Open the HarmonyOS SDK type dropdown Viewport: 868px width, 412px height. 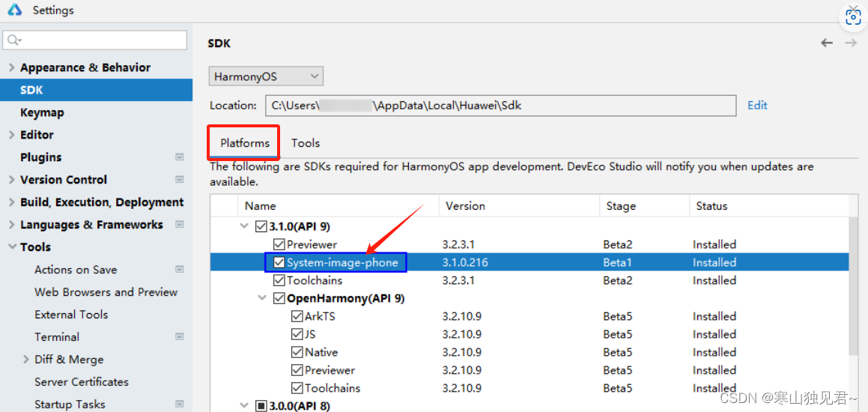(267, 76)
